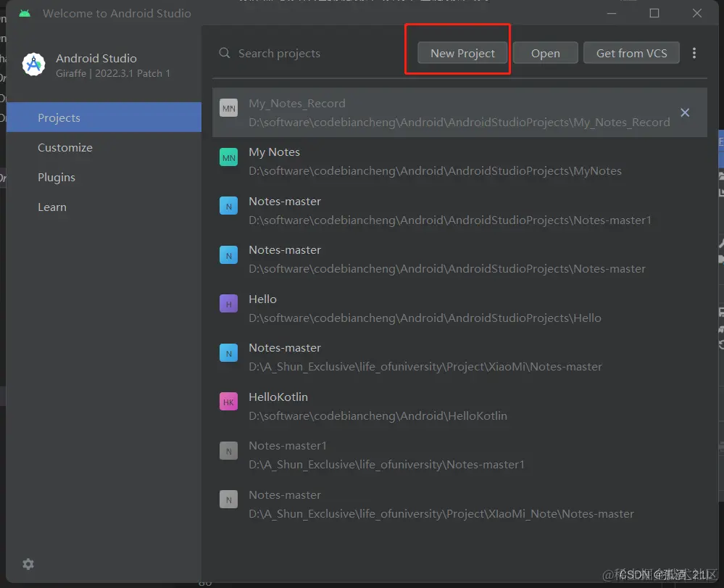The image size is (724, 588).
Task: Focus the Search projects field
Action: 314,53
